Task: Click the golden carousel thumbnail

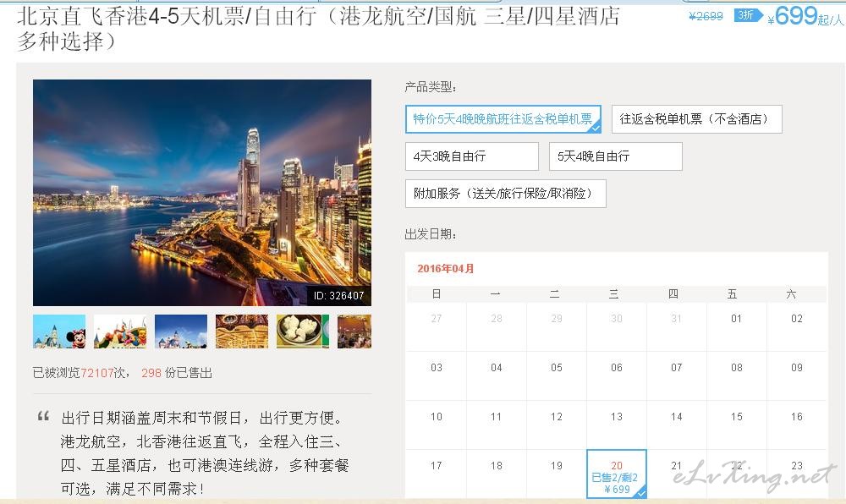Action: pyautogui.click(x=242, y=331)
